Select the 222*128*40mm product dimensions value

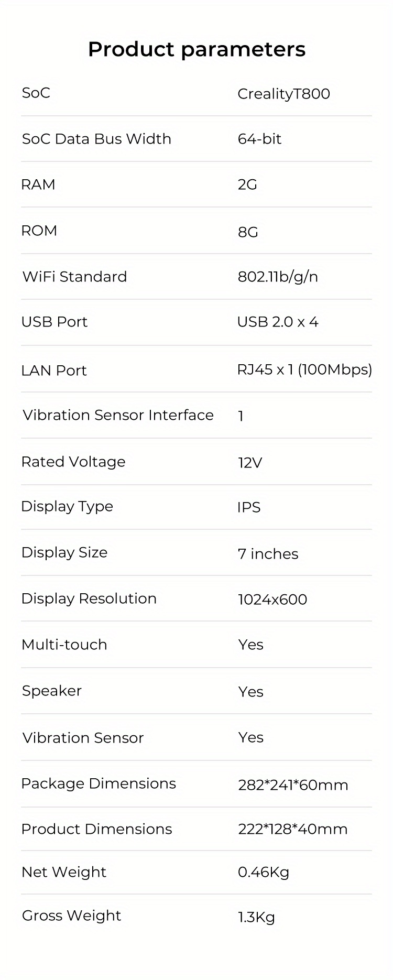292,829
